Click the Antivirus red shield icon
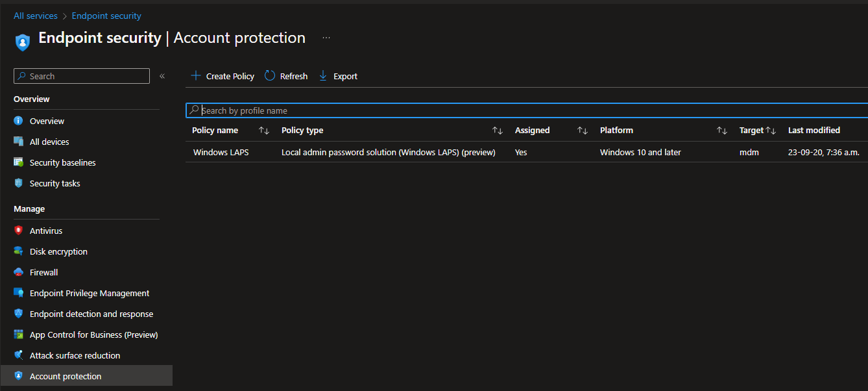868x391 pixels. tap(18, 231)
